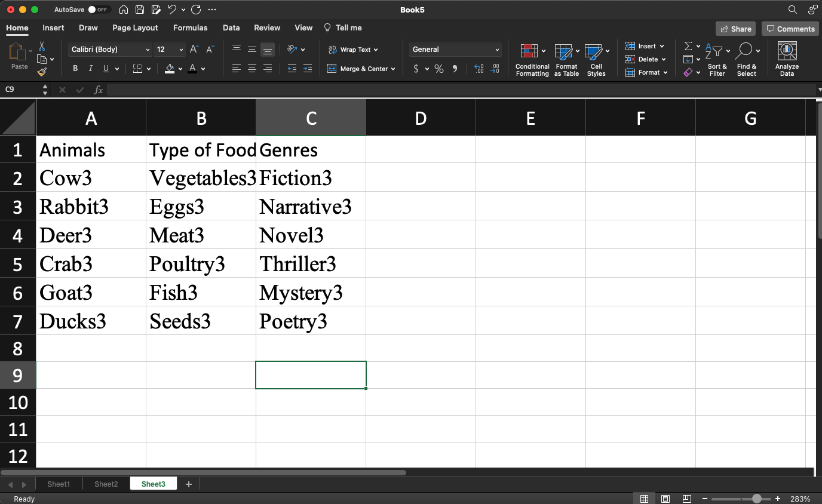Click the Home icon in title bar
The height and width of the screenshot is (504, 822).
pos(124,10)
